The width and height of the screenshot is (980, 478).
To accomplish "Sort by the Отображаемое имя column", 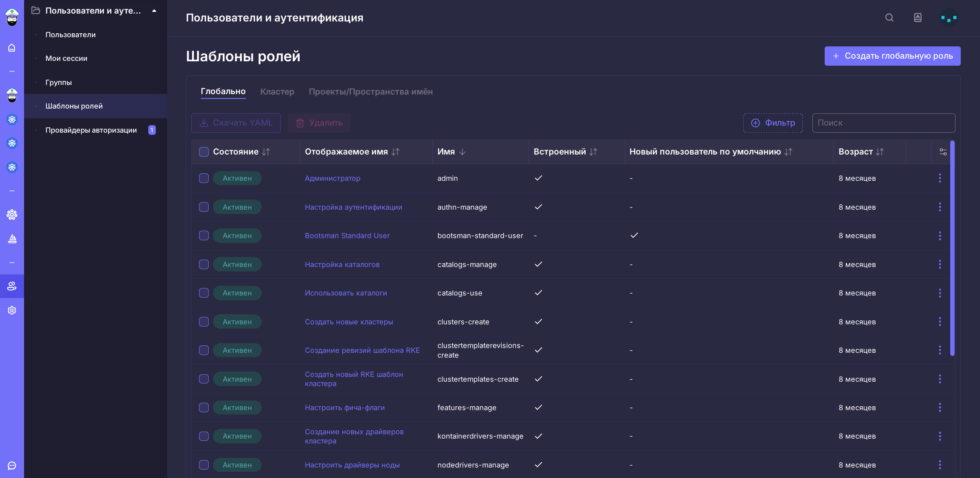I will point(395,152).
